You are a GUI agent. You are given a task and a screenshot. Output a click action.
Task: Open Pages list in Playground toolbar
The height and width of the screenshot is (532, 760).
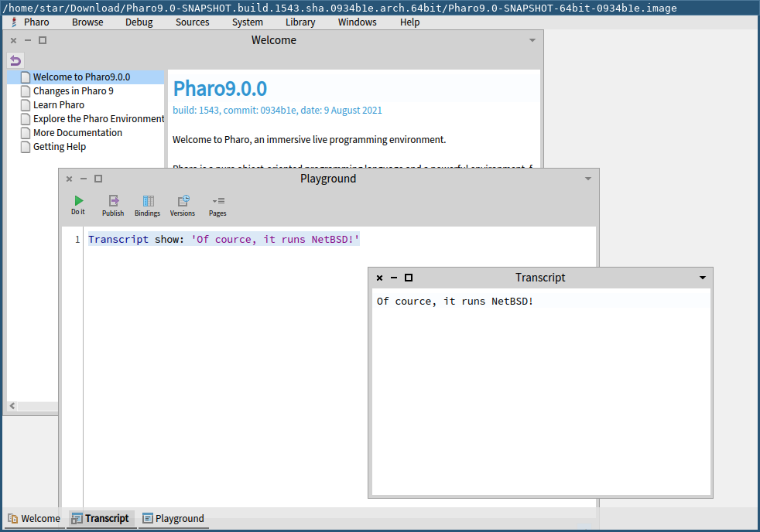pyautogui.click(x=217, y=205)
